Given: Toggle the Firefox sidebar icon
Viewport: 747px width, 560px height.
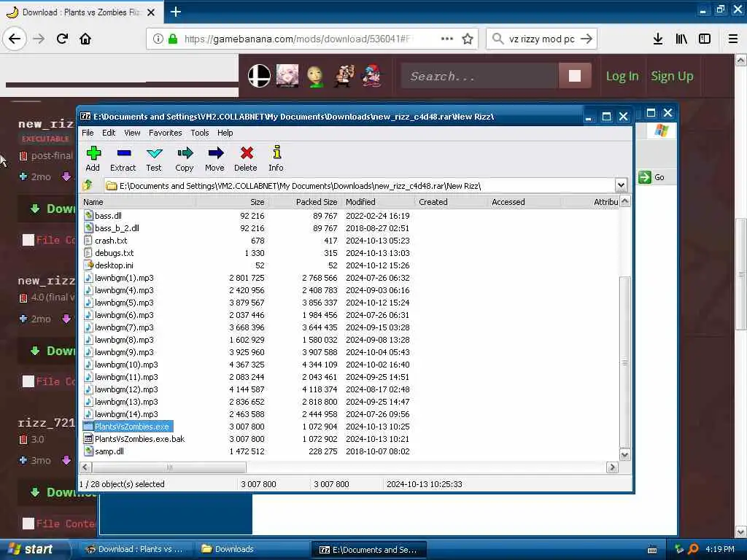Looking at the screenshot, I should pos(705,39).
